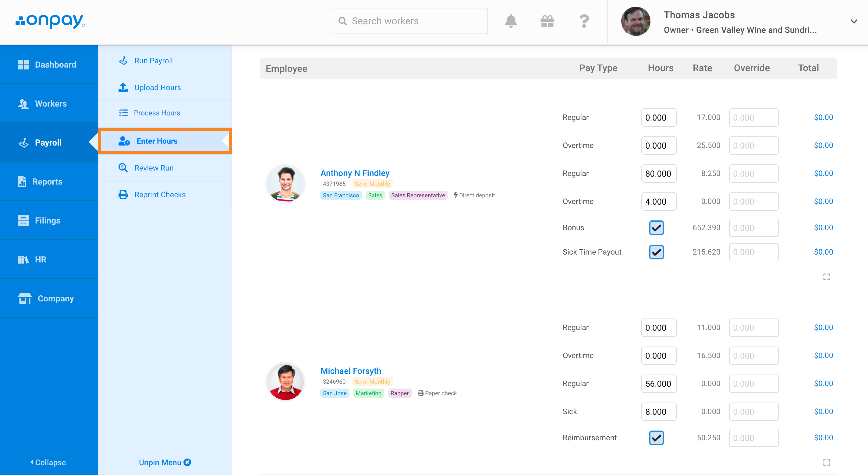
Task: Open the notifications bell
Action: [511, 21]
